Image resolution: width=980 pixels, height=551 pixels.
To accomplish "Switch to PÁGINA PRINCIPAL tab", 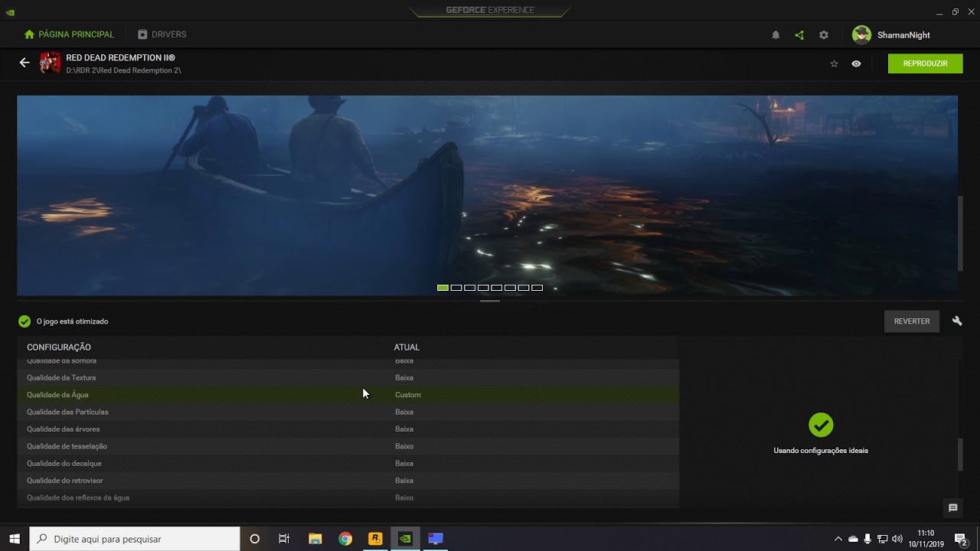I will click(69, 34).
